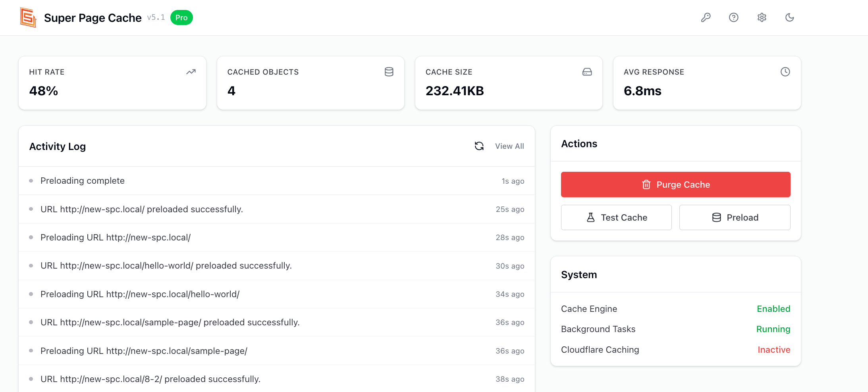Open the help question mark icon
868x392 pixels.
733,17
